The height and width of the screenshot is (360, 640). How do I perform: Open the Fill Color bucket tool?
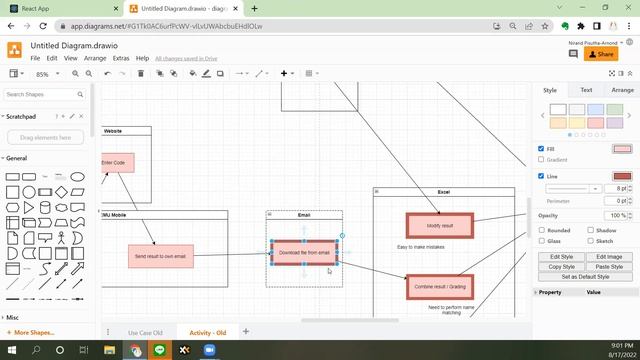(193, 73)
